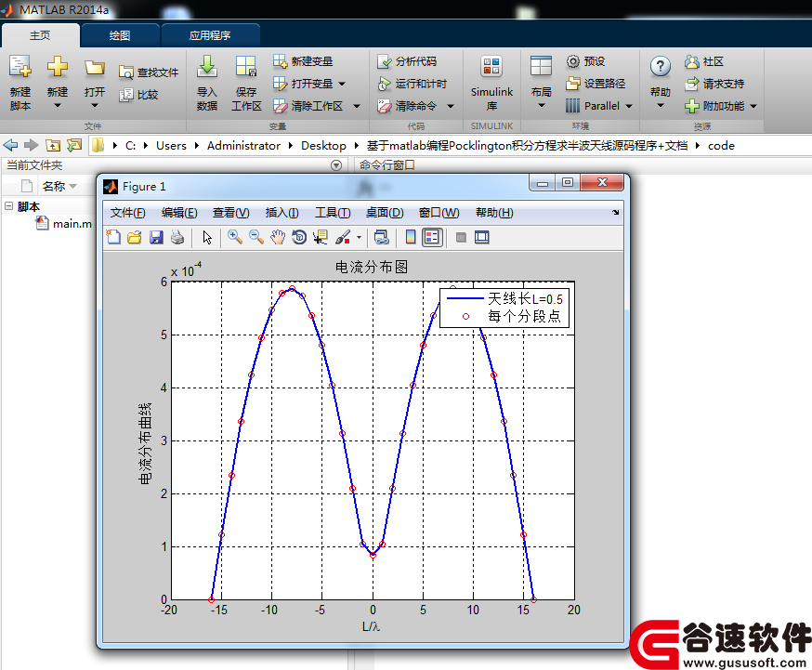Image resolution: width=812 pixels, height=670 pixels.
Task: Click Open File icon in Figure 1 toolbar
Action: point(135,237)
